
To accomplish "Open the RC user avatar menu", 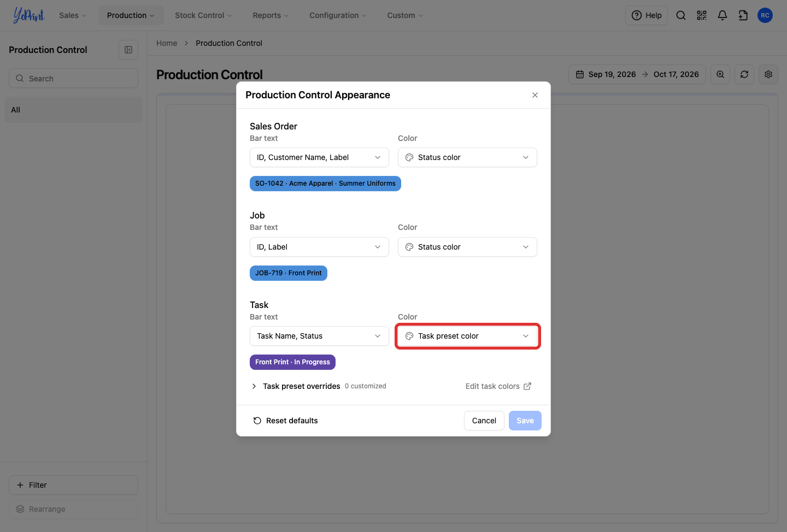I will [765, 15].
